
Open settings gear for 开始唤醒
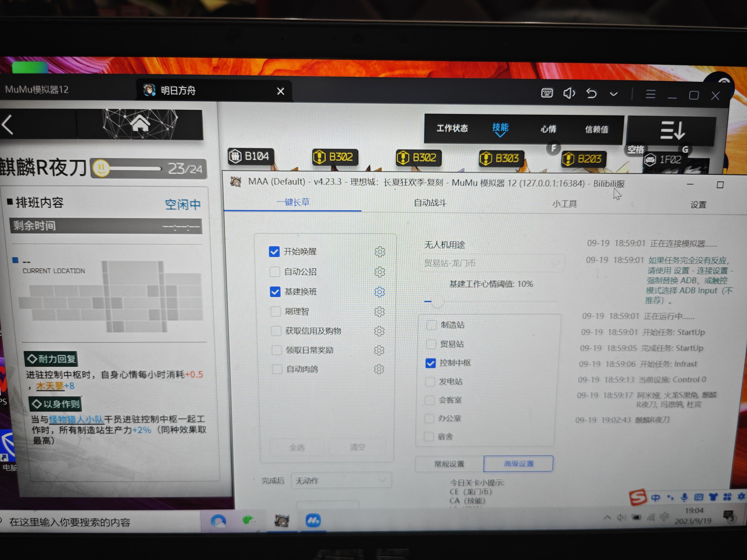tap(380, 252)
